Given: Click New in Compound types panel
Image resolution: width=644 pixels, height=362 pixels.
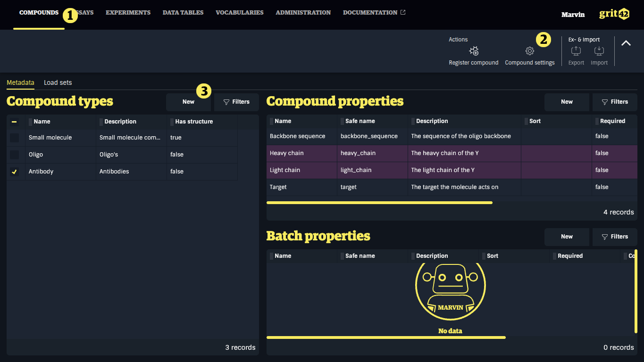Looking at the screenshot, I should (188, 102).
